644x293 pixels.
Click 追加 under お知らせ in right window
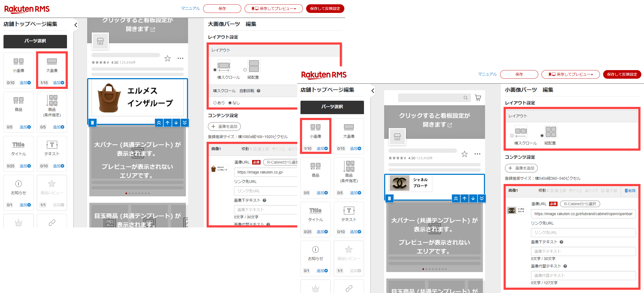click(322, 271)
